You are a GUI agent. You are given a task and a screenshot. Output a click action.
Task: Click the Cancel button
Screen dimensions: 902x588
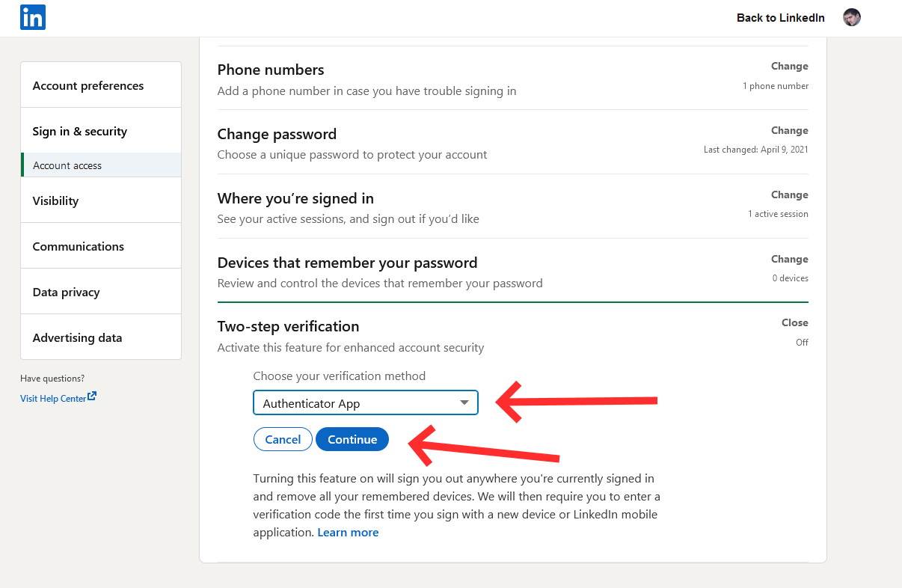283,439
